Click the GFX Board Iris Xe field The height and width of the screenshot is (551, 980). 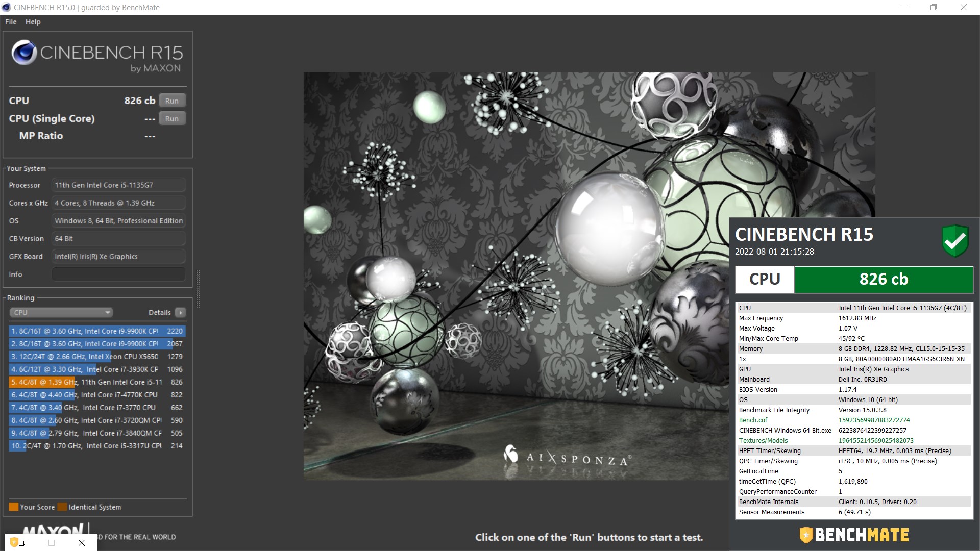point(118,256)
